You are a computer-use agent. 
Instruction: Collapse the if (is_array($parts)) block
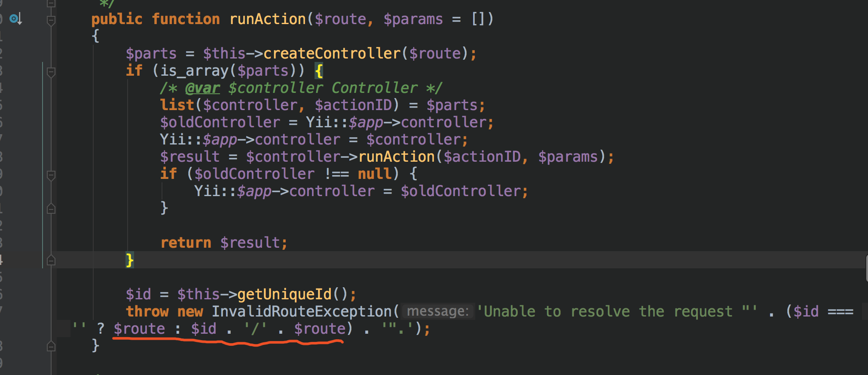pyautogui.click(x=51, y=72)
